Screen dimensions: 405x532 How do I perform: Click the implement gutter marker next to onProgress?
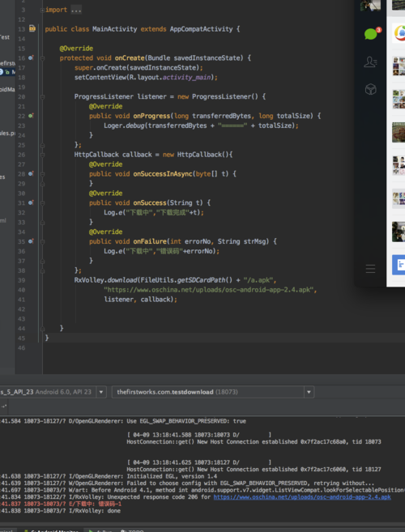click(x=31, y=116)
